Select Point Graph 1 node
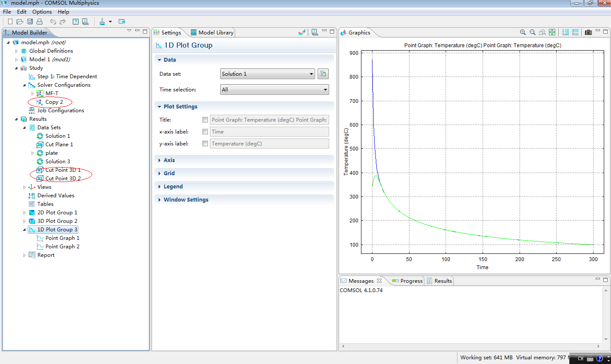The image size is (611, 364). coord(62,238)
